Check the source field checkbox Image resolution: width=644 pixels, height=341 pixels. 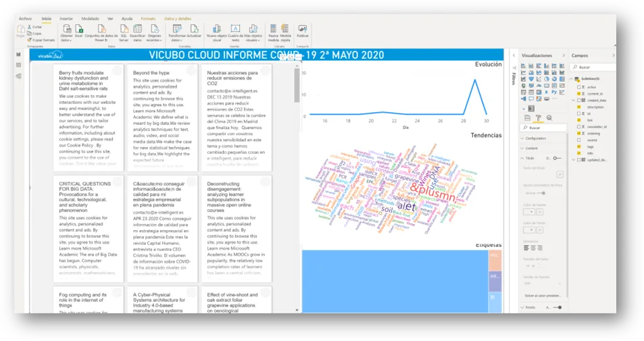click(578, 140)
